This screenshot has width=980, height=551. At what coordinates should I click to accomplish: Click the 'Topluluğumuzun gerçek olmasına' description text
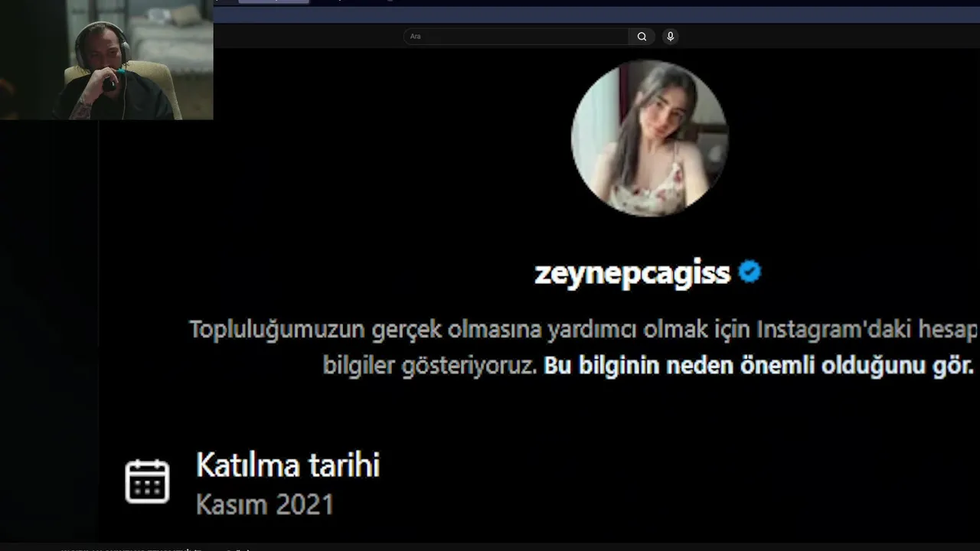(x=364, y=330)
